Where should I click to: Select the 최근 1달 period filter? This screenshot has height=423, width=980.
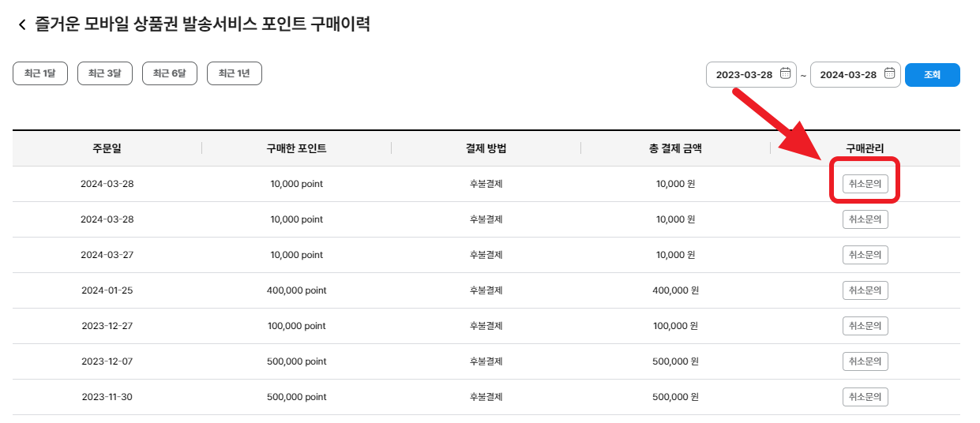click(x=40, y=73)
